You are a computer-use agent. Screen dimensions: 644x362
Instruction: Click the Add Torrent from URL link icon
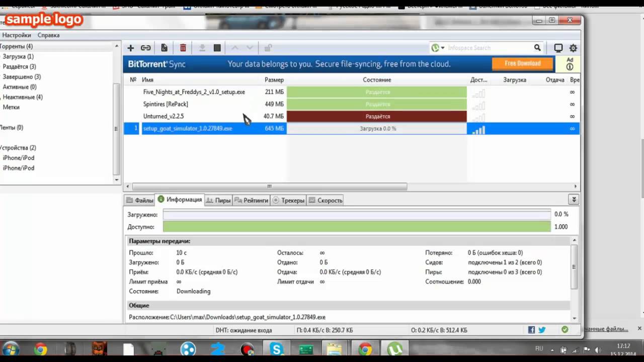pos(145,48)
